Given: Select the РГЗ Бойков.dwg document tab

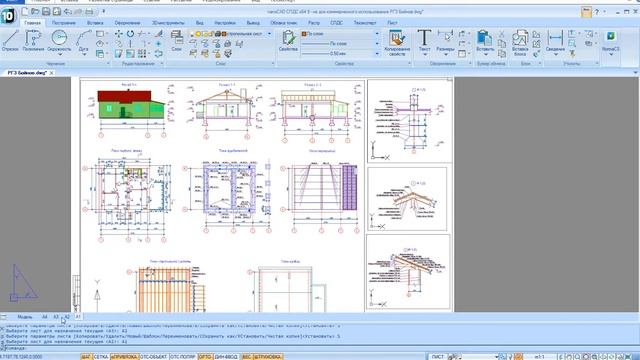Looking at the screenshot, I should tap(27, 73).
